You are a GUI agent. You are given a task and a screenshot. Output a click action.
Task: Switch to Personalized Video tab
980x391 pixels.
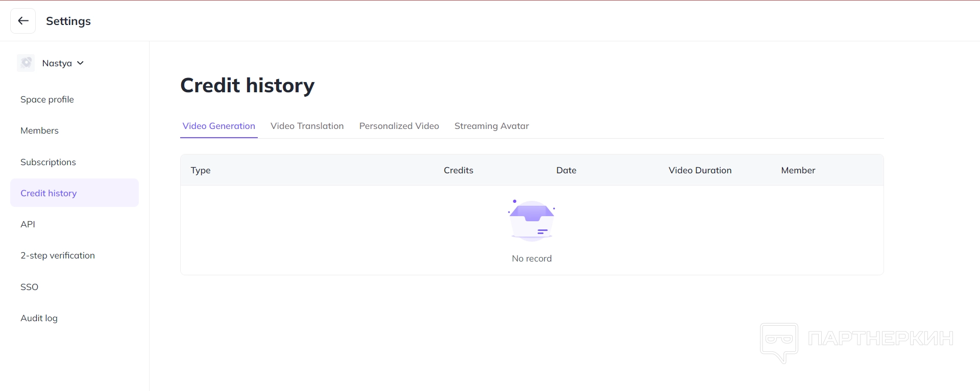[399, 126]
